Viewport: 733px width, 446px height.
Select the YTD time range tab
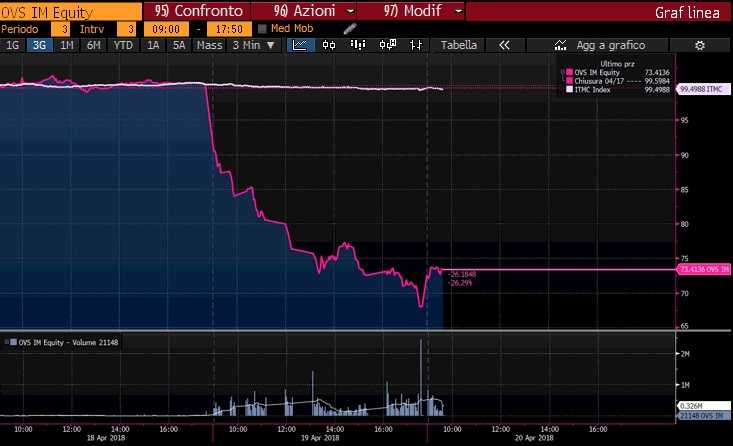[123, 45]
